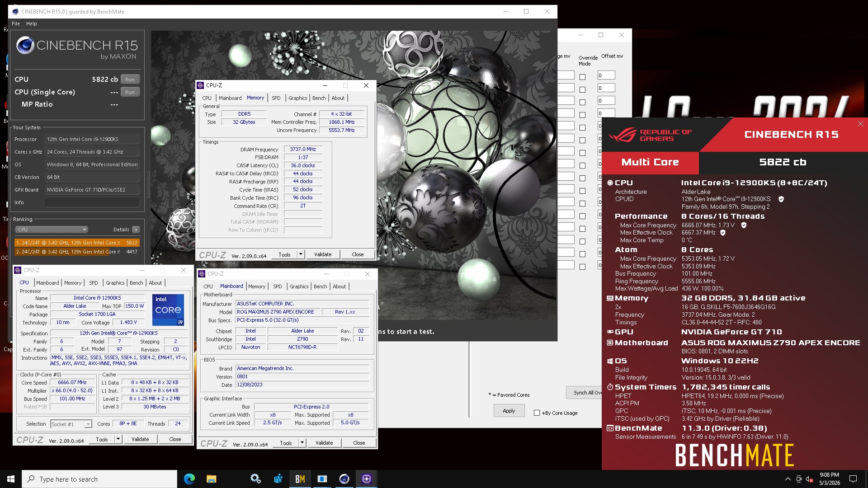Click the OS Windows icon in BenchMate panel

(610, 361)
